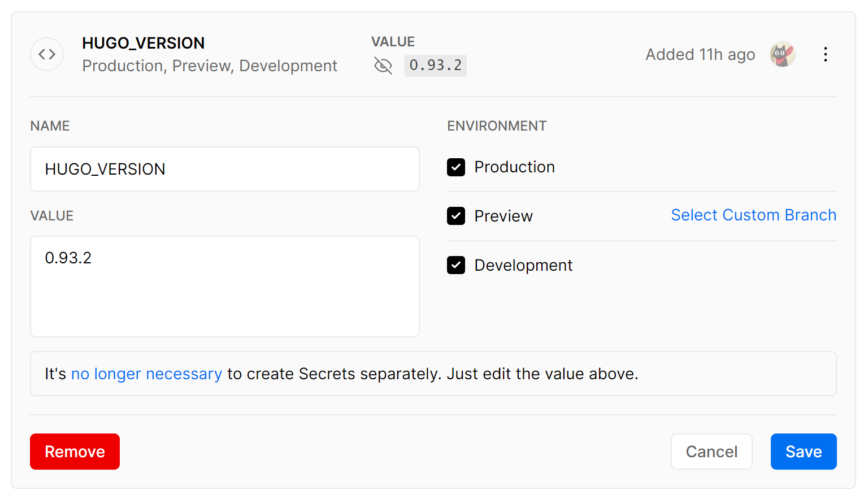868x503 pixels.
Task: Click the HUGO_VERSION heading
Action: click(143, 43)
